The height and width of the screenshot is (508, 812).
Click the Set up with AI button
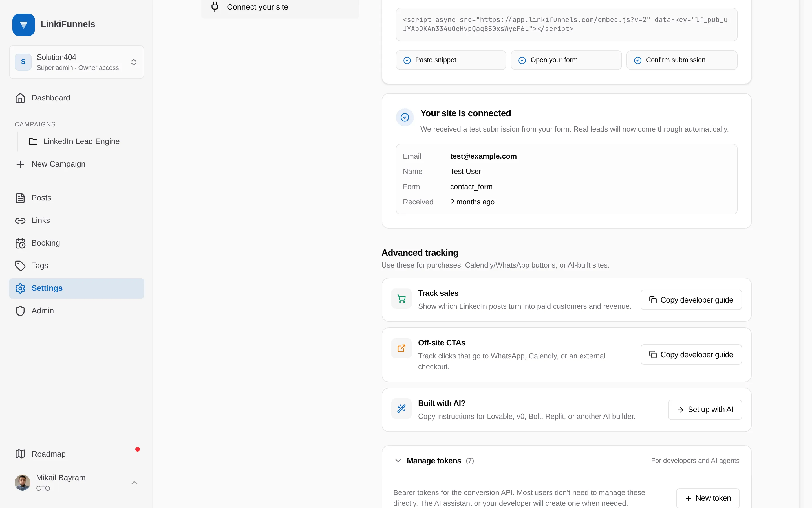(x=705, y=410)
